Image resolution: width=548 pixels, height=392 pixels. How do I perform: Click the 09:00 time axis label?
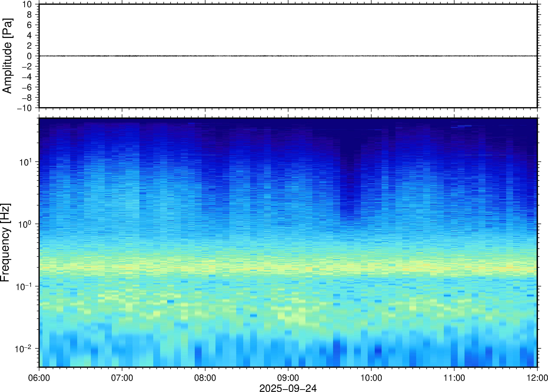click(288, 378)
